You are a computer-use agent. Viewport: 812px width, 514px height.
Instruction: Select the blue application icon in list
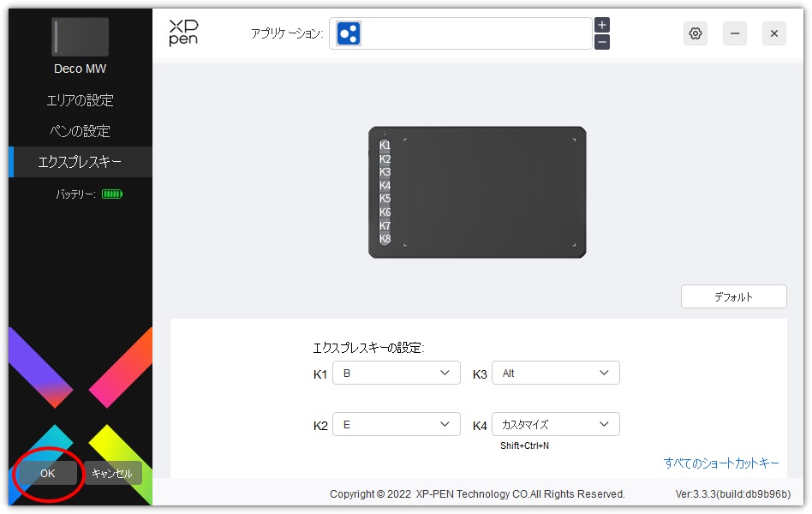pos(349,33)
